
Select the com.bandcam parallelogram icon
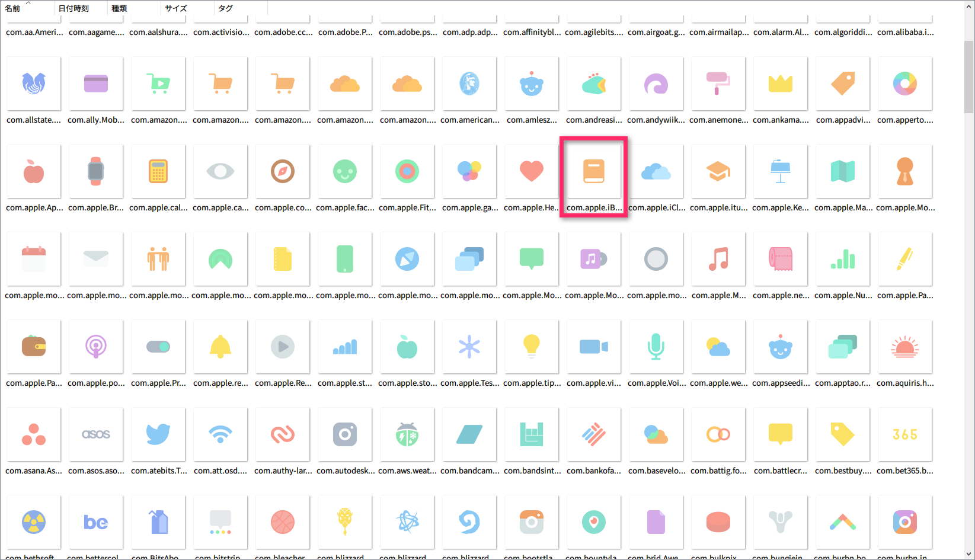click(469, 434)
